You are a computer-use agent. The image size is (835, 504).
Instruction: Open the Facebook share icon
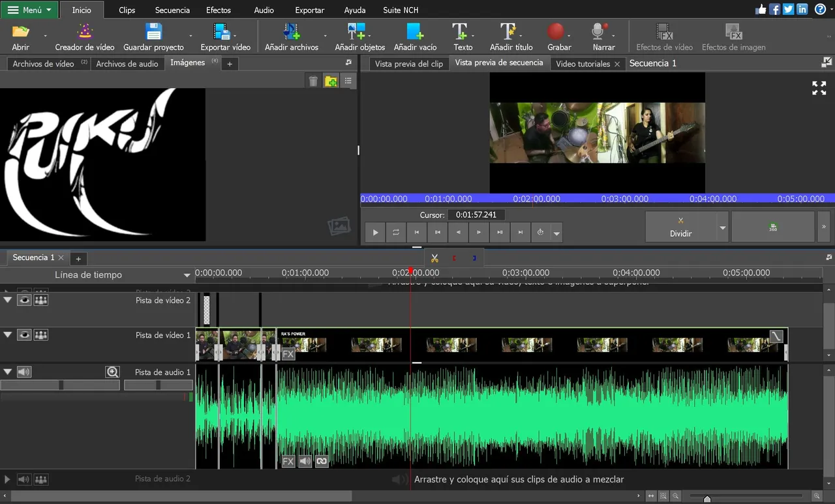tap(774, 9)
